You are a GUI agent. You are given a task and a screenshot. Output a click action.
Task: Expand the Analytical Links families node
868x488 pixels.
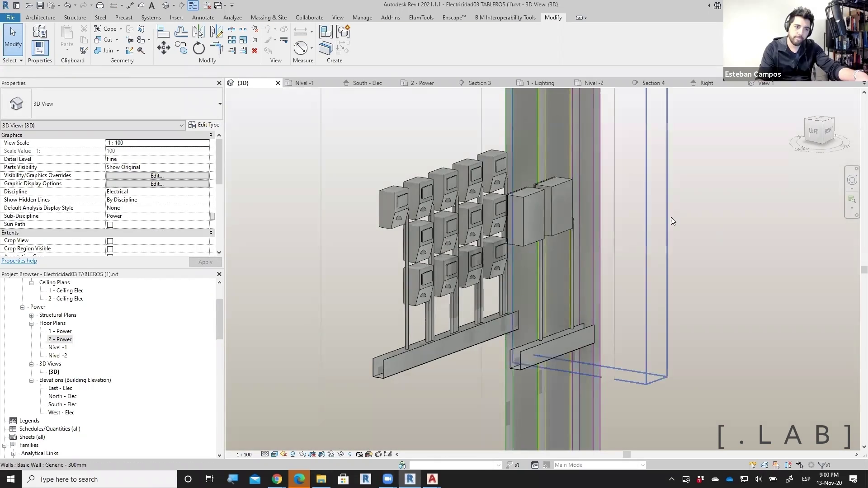point(14,454)
